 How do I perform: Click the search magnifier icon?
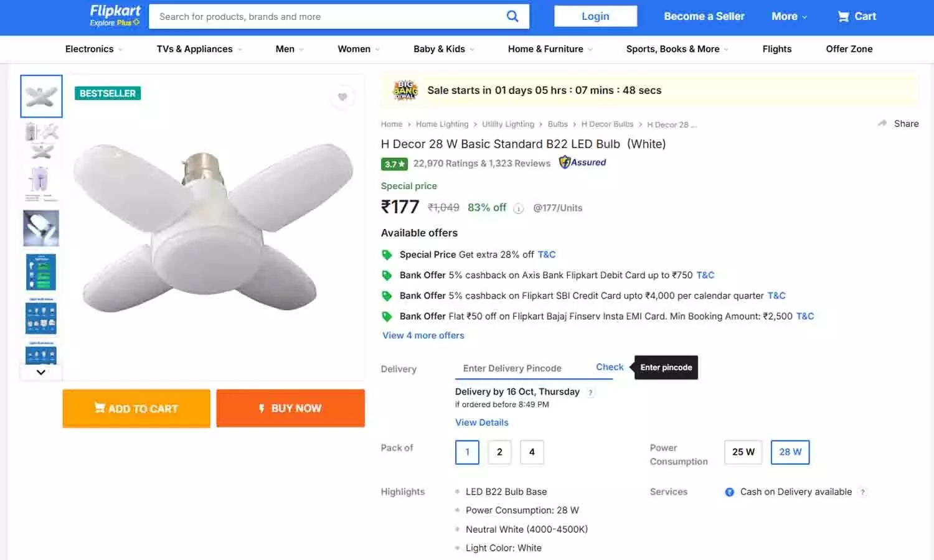512,16
